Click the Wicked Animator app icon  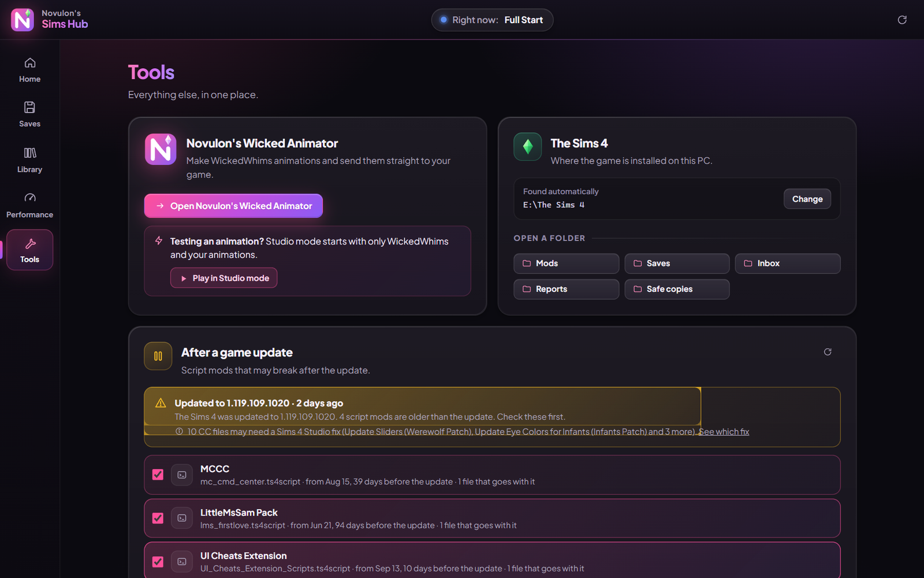pyautogui.click(x=161, y=149)
